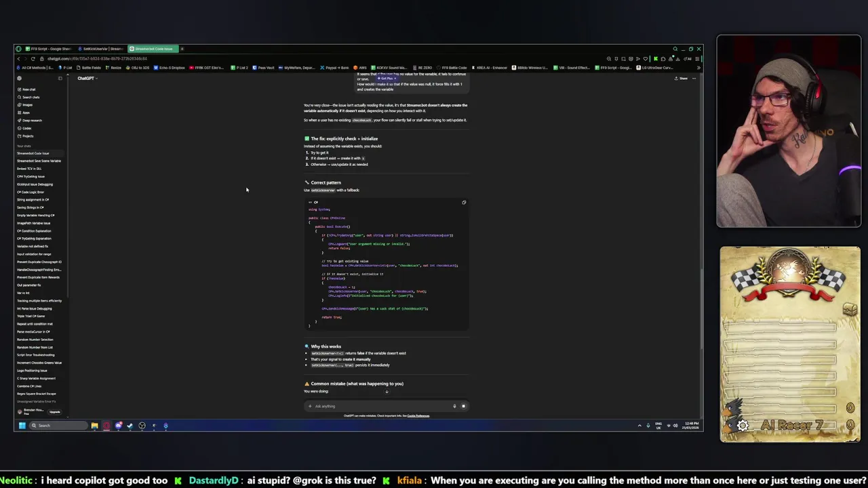Viewport: 868px width, 488px height.
Task: Open OBS Studio from the taskbar
Action: click(x=142, y=426)
